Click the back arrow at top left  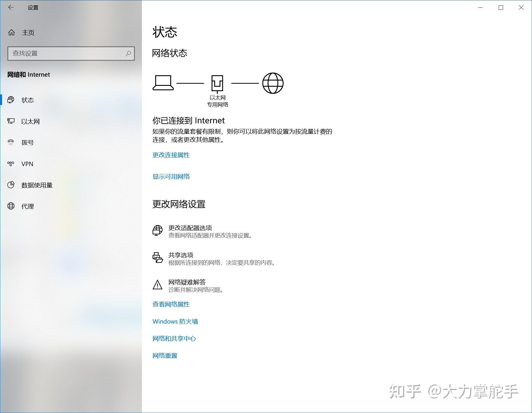point(11,7)
